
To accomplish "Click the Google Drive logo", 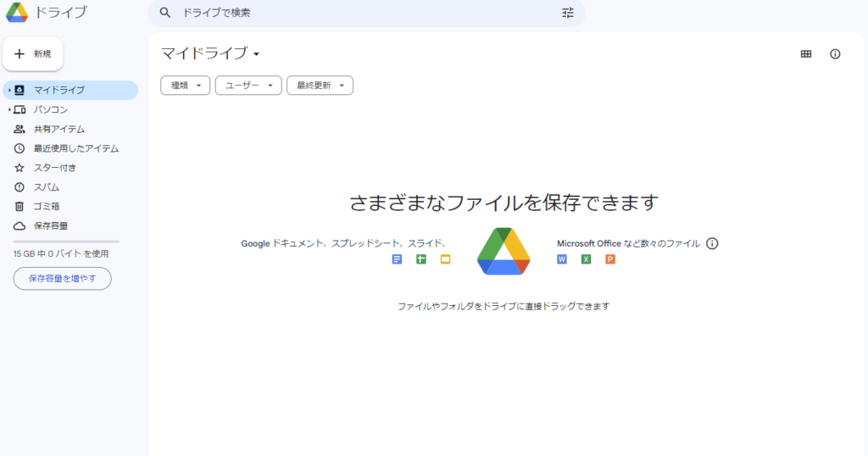I will (x=17, y=12).
